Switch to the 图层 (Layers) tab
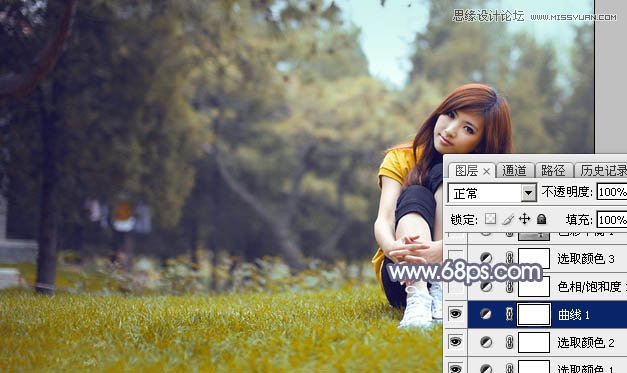 coord(467,171)
